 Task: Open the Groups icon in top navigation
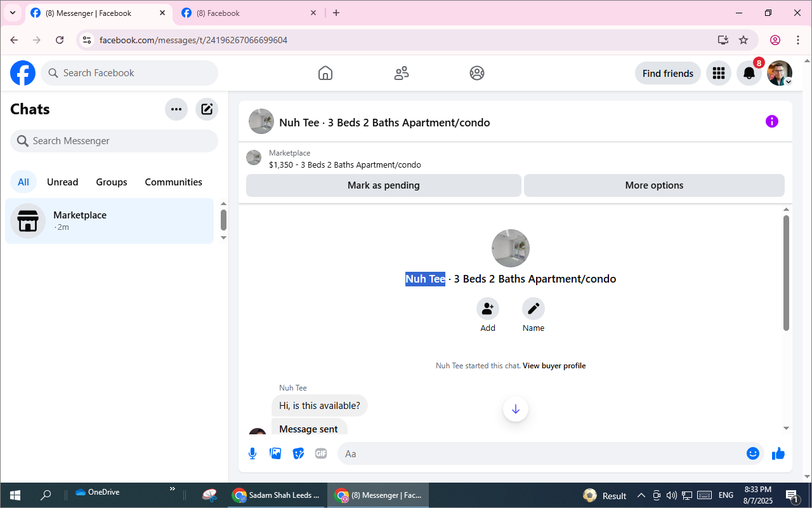477,73
